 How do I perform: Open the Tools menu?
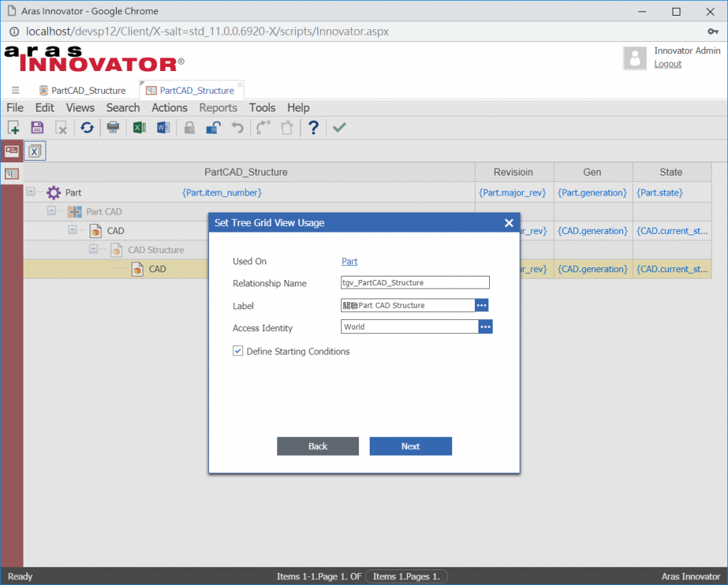click(262, 108)
